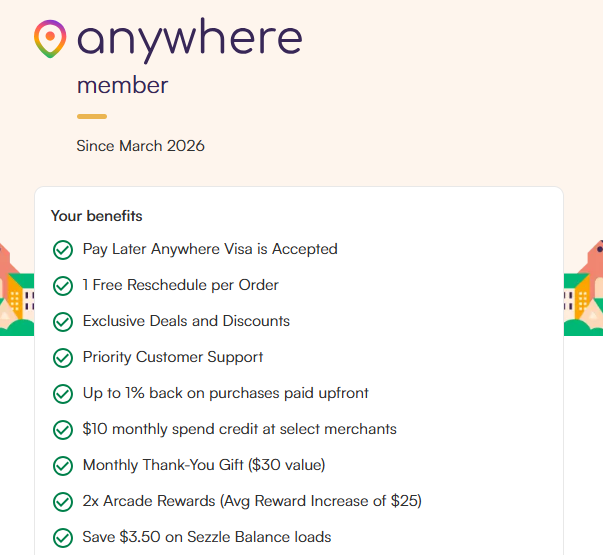Click checkmark beside Exclusive Deals and Discounts
Viewport: 603px width, 555px height.
pos(63,322)
